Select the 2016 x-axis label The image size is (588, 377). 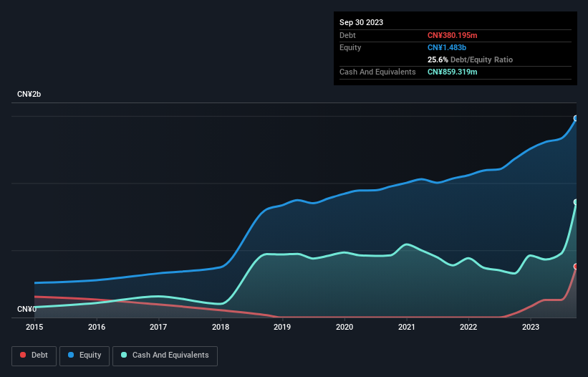97,328
